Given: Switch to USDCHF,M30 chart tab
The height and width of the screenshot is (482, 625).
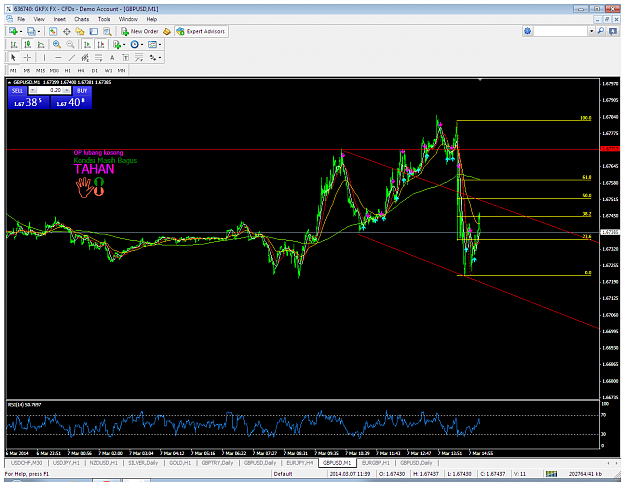Looking at the screenshot, I should pyautogui.click(x=26, y=463).
